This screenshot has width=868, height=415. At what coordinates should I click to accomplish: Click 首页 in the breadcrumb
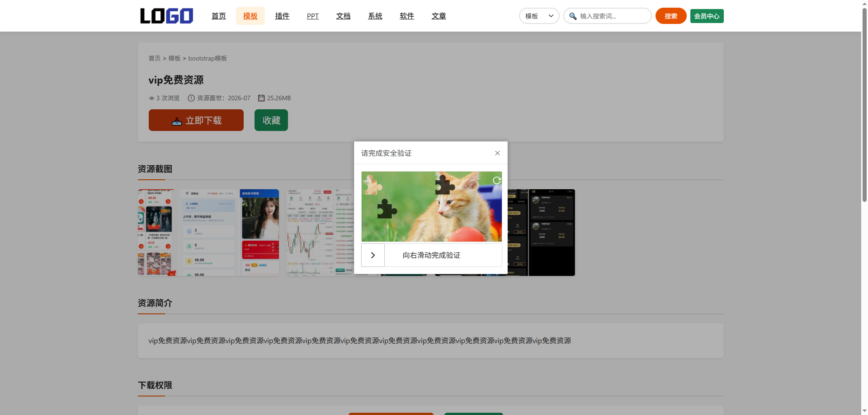[155, 58]
